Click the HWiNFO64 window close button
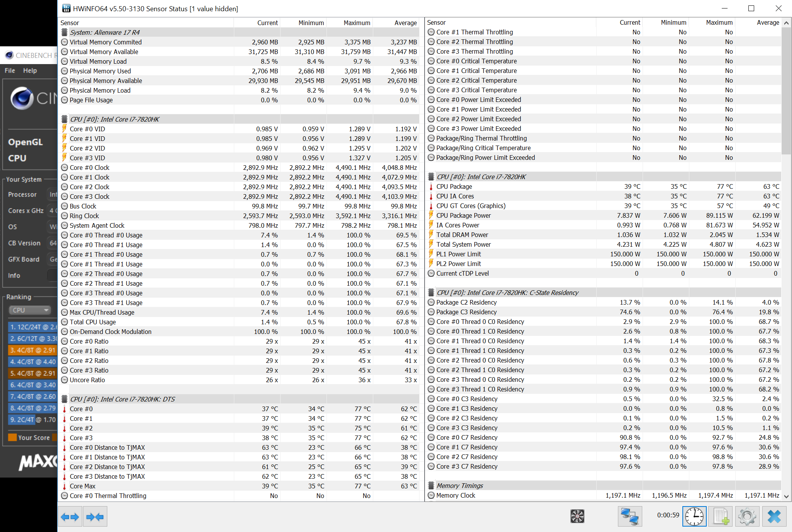This screenshot has height=532, width=792. point(778,8)
